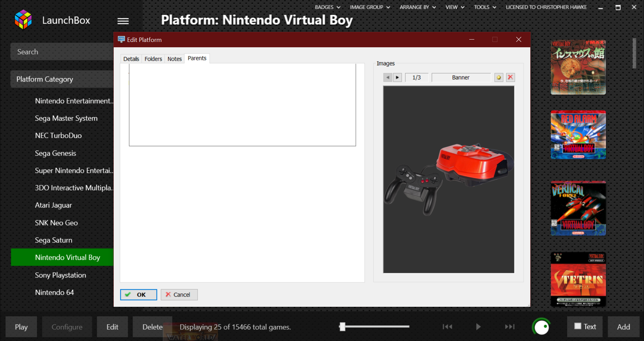Click the Configure button
The height and width of the screenshot is (341, 644).
[x=67, y=327]
